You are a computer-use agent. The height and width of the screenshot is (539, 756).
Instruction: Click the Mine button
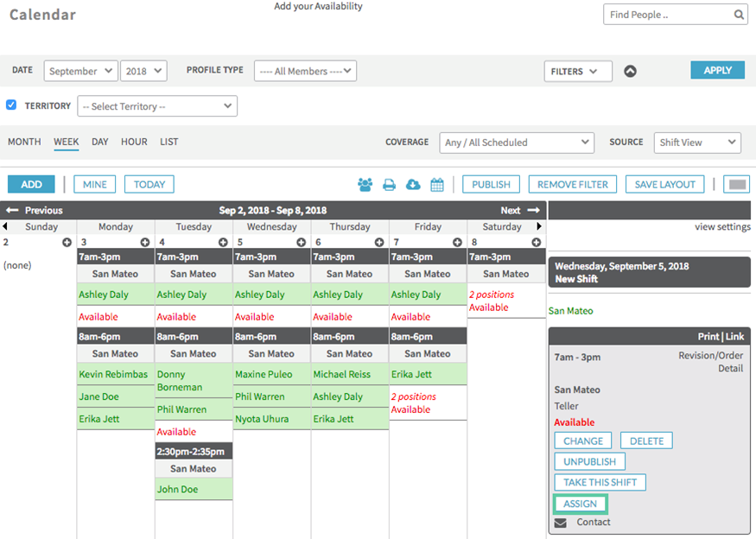tap(94, 184)
